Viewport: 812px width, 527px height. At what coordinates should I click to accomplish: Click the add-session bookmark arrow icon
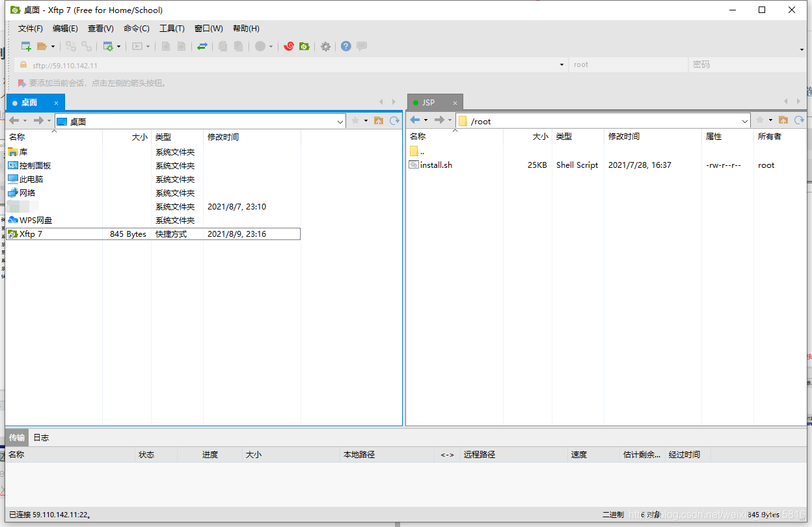coord(21,83)
